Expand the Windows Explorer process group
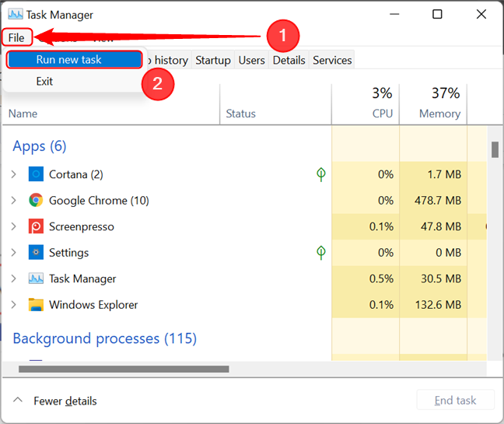Viewport: 504px width, 424px height. [13, 305]
